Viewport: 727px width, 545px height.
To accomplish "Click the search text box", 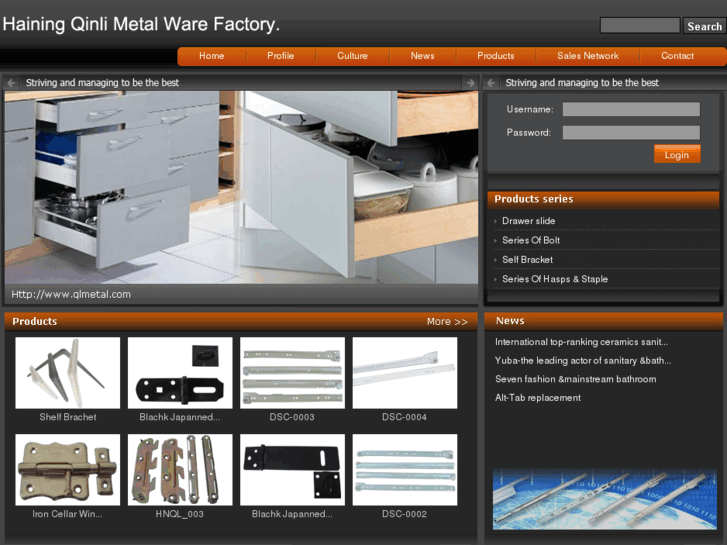I will tap(639, 26).
